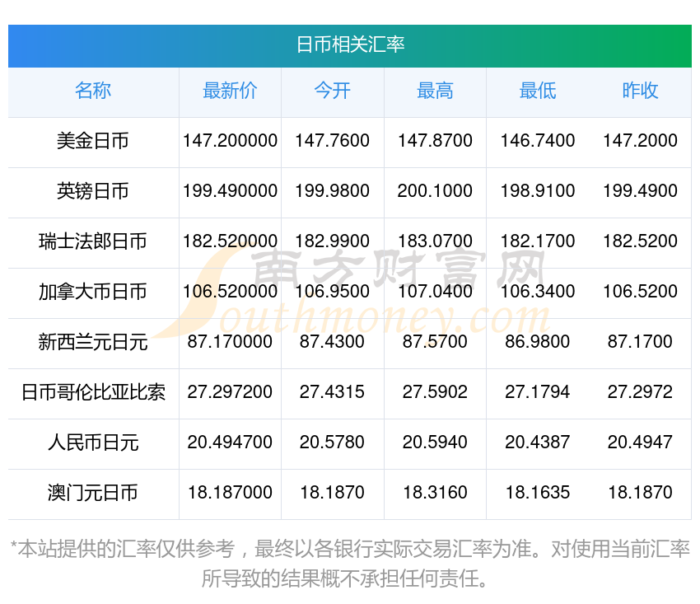
Task: Click low value 18.1635
Action: pos(538,493)
